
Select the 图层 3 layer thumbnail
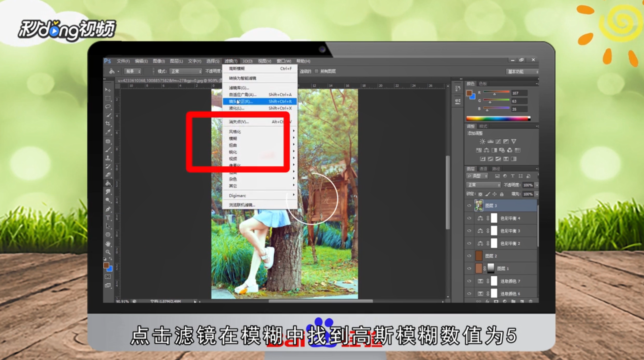pyautogui.click(x=478, y=205)
